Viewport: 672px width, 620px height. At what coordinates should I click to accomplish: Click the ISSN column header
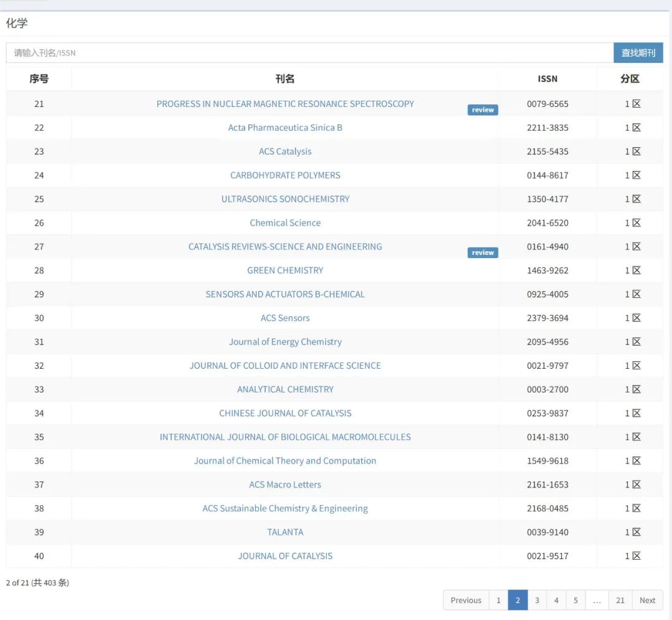[x=548, y=79]
